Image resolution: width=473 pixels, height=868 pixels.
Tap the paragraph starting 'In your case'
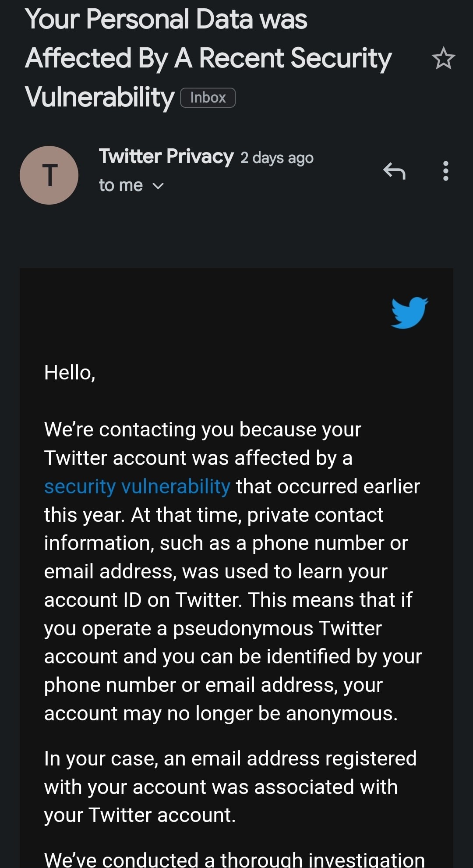tap(230, 787)
